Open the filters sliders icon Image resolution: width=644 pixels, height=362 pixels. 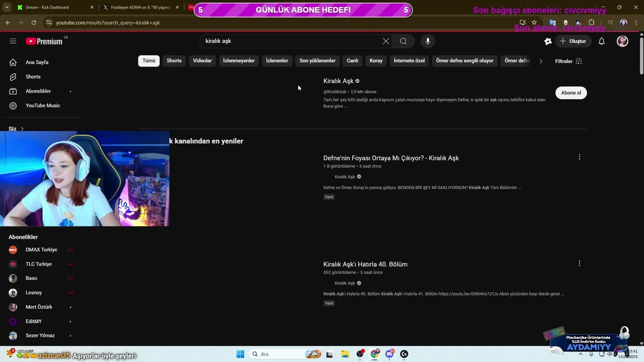tap(579, 61)
